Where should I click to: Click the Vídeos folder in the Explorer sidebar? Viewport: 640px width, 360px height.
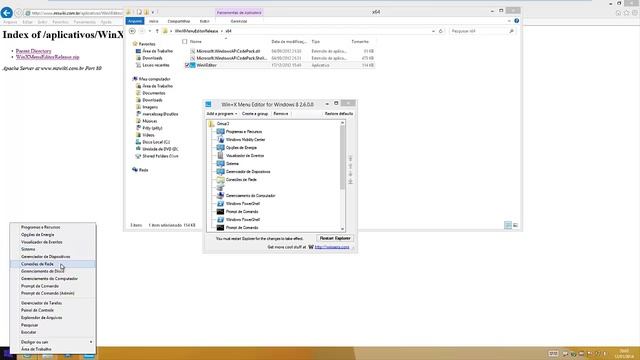[x=148, y=135]
